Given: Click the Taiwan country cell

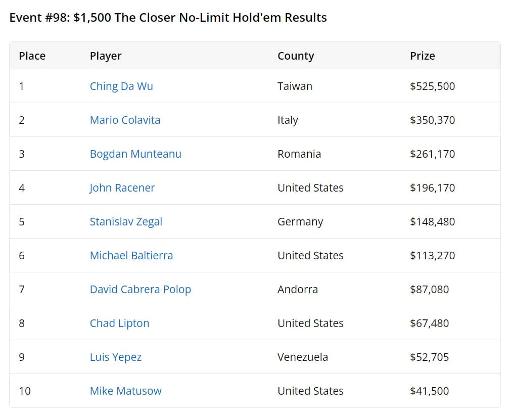Looking at the screenshot, I should (x=295, y=86).
